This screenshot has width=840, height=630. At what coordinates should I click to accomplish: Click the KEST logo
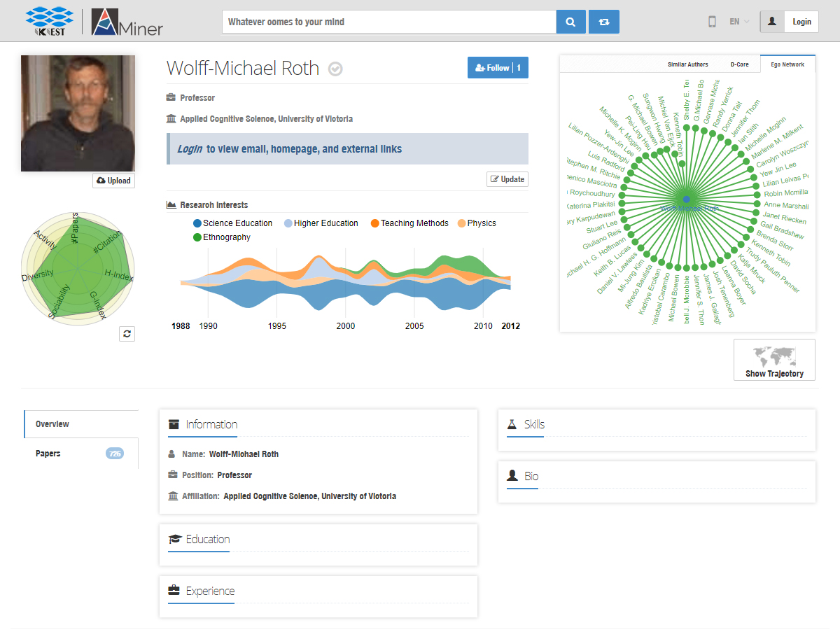pos(49,22)
